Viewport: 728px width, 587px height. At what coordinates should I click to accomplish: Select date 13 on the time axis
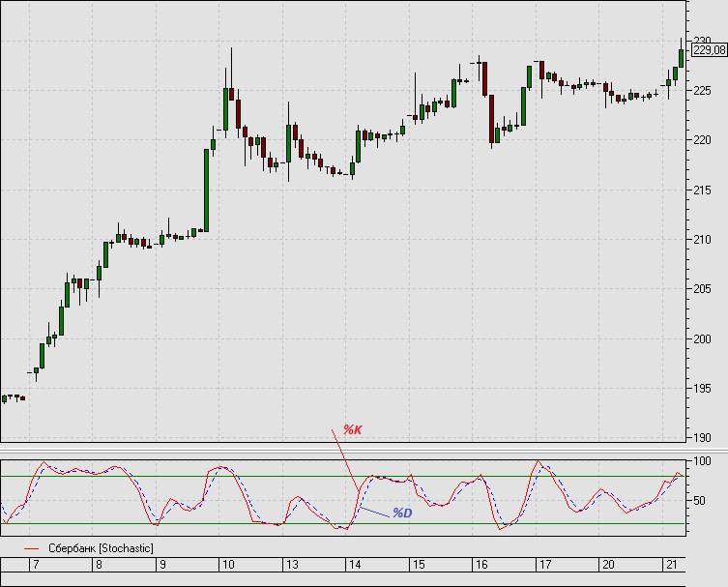click(292, 565)
